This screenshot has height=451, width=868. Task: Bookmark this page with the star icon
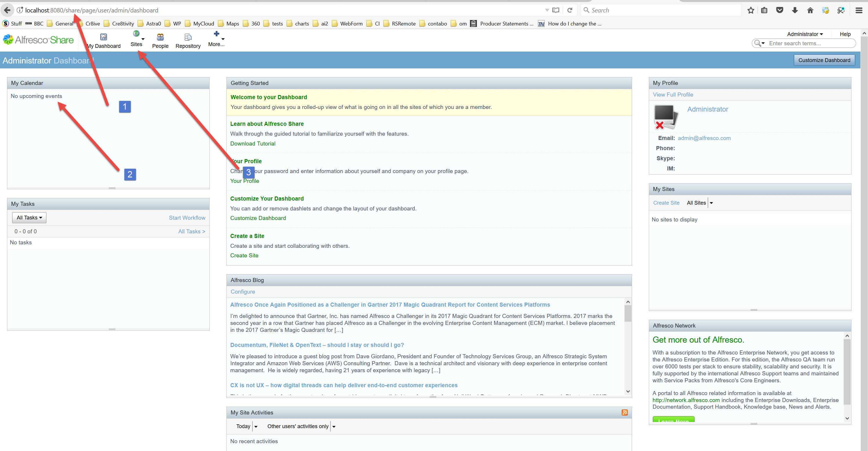751,10
